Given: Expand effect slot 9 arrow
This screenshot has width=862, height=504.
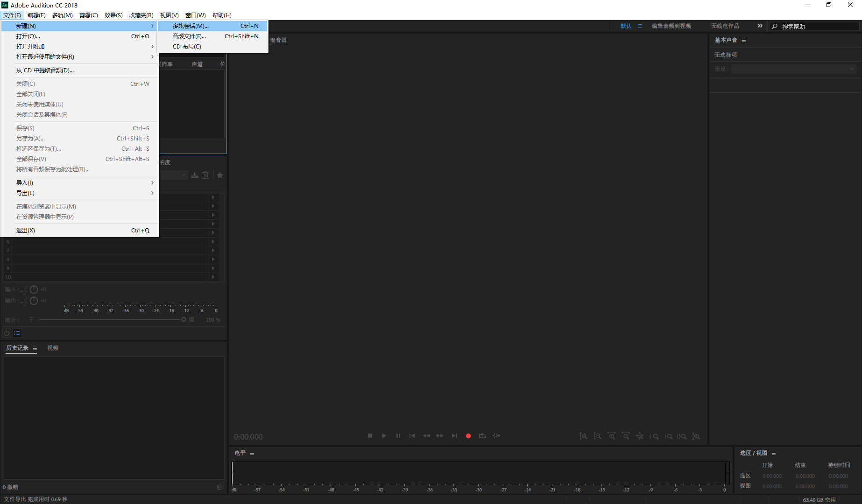Looking at the screenshot, I should click(213, 268).
